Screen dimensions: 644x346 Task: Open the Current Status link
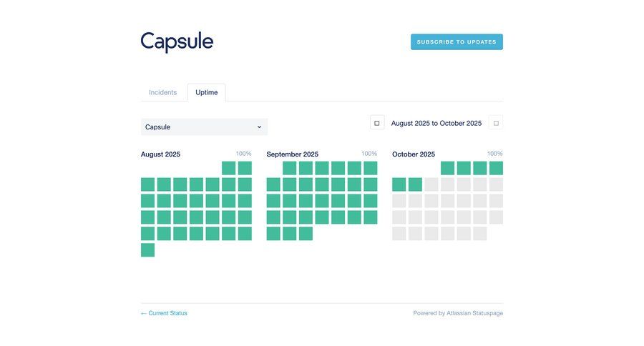pos(164,313)
